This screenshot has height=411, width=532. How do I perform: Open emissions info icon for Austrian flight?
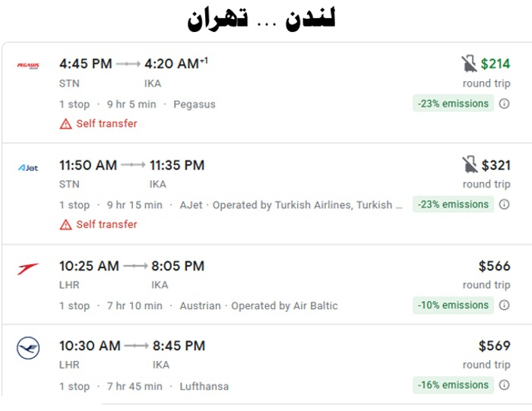[x=504, y=305]
